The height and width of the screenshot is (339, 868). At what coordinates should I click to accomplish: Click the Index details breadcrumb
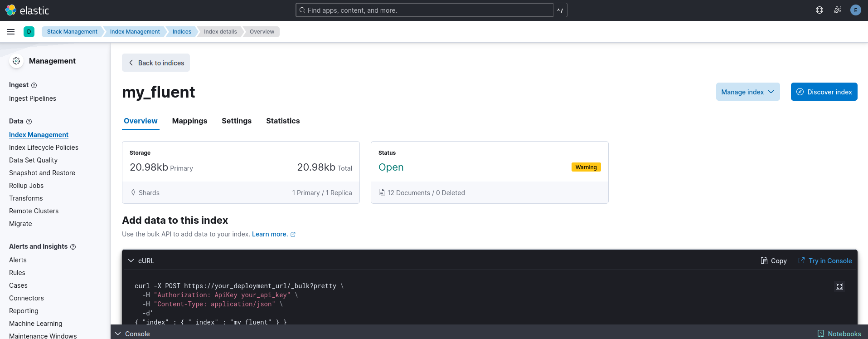pyautogui.click(x=220, y=32)
